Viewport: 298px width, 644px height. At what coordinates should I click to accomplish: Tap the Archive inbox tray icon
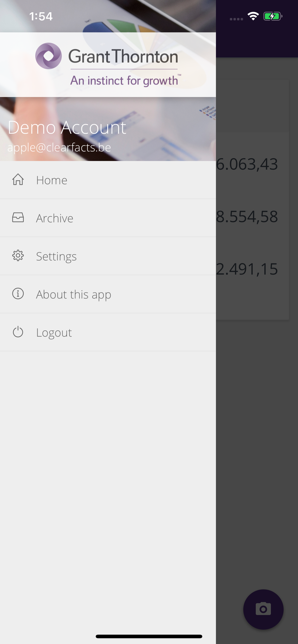pyautogui.click(x=18, y=218)
